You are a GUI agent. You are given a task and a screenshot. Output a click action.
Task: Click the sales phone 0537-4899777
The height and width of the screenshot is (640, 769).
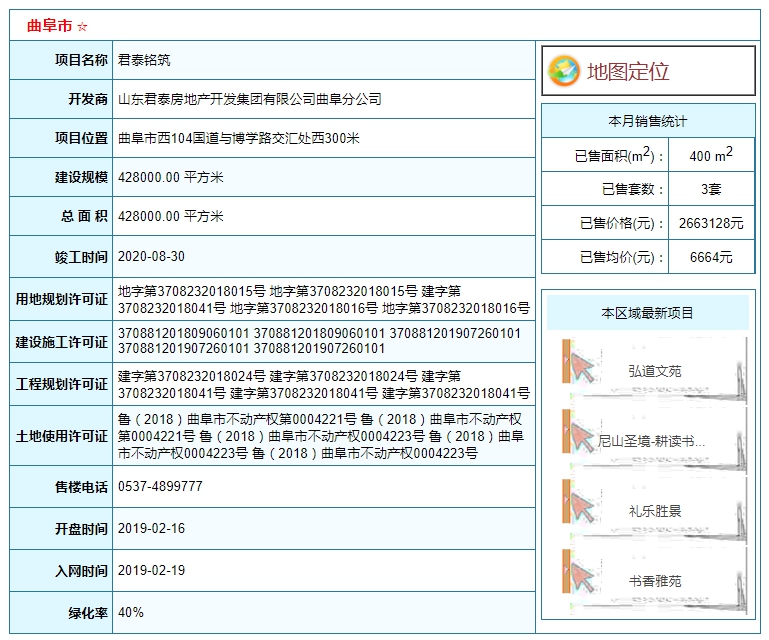pos(160,486)
